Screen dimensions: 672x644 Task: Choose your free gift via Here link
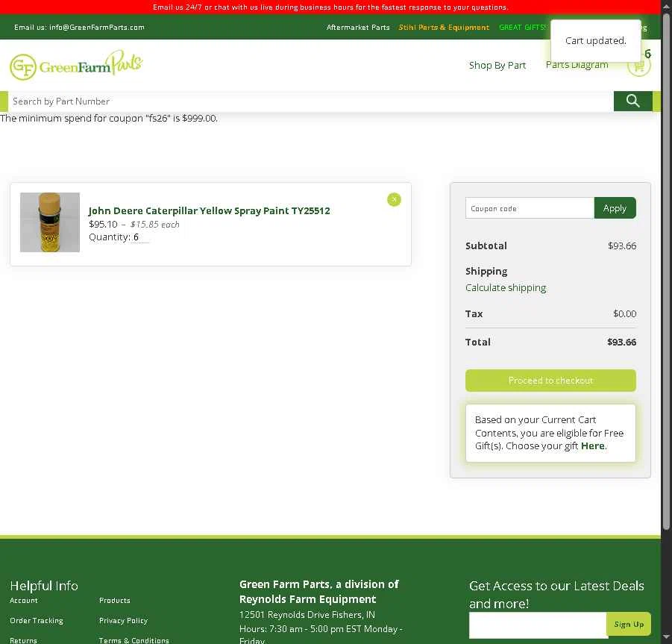point(593,446)
